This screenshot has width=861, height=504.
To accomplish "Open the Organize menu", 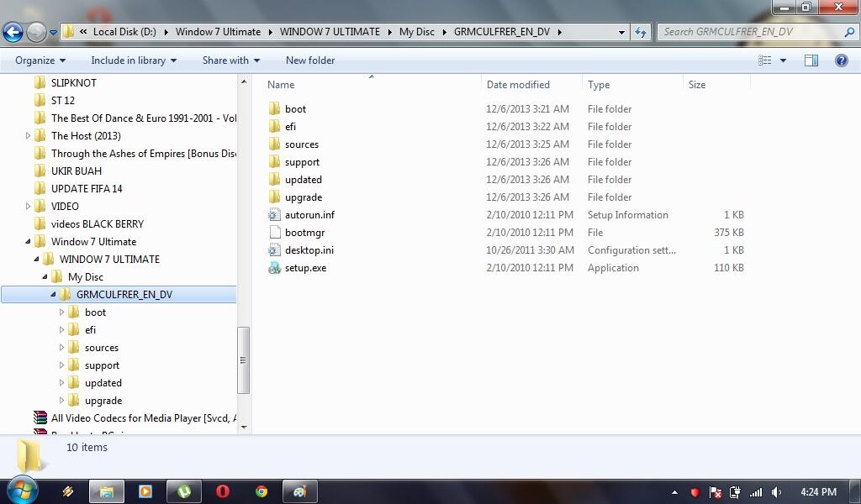I will [x=40, y=60].
